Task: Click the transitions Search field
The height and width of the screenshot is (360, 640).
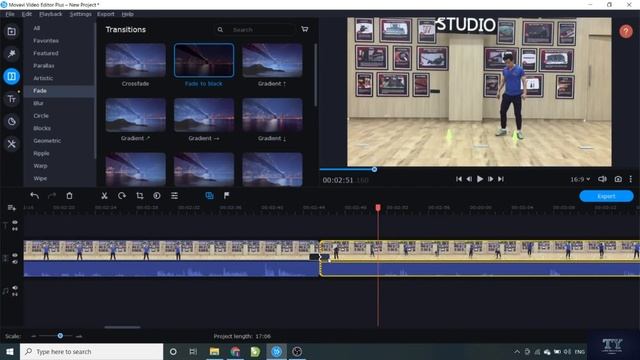Action: [255, 30]
